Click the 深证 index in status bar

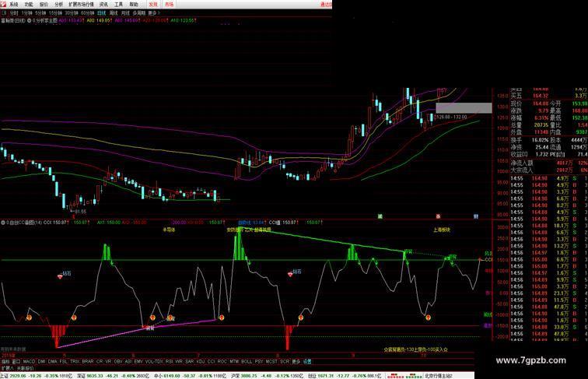coord(114,376)
